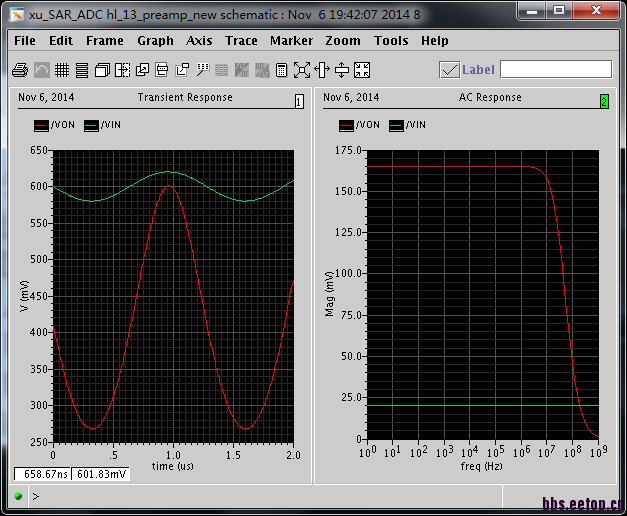Click /VON red swatch in AC legend
The height and width of the screenshot is (516, 627).
pyautogui.click(x=346, y=126)
